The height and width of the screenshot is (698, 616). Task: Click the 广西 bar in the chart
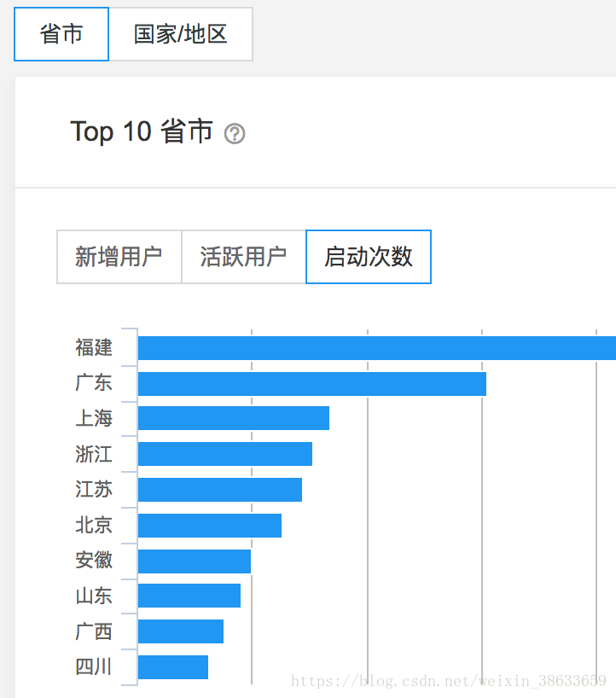179,631
